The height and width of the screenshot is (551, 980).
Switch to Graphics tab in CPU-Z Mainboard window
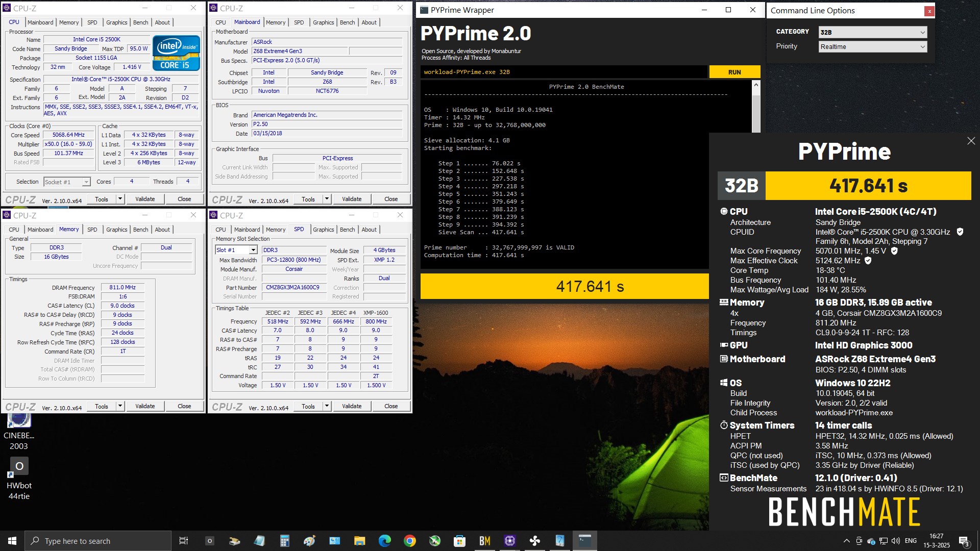(x=323, y=22)
